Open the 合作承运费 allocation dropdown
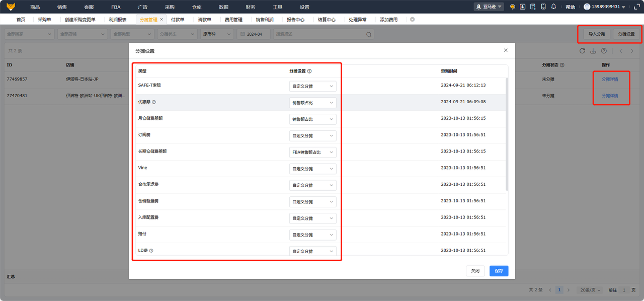 click(312, 185)
